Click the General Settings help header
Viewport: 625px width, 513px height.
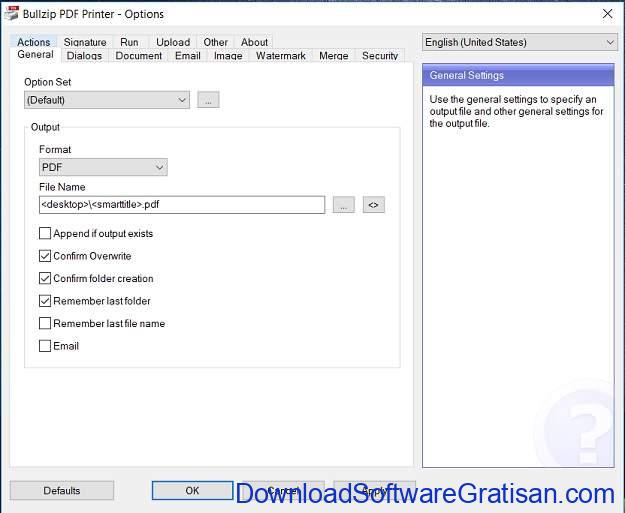point(518,75)
